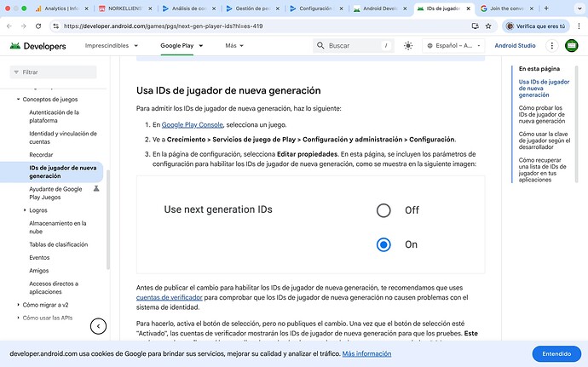This screenshot has height=367, width=588.
Task: Switch to the Analytics browser tab
Action: (x=61, y=8)
